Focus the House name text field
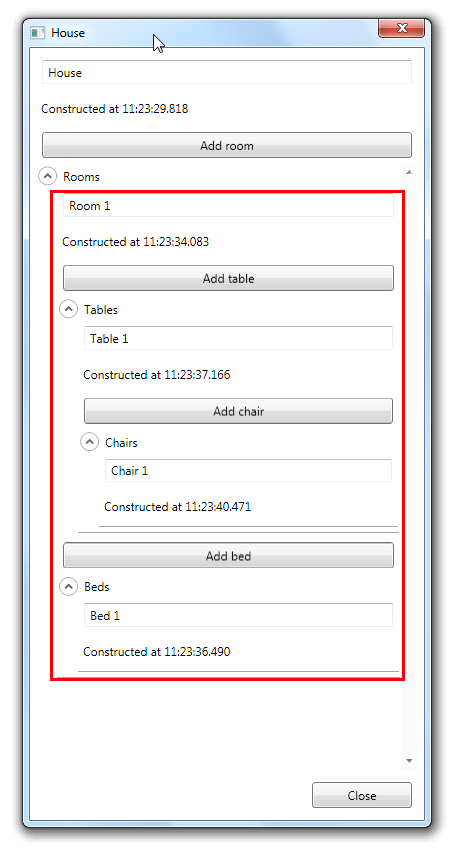The width and height of the screenshot is (454, 849). pyautogui.click(x=227, y=72)
